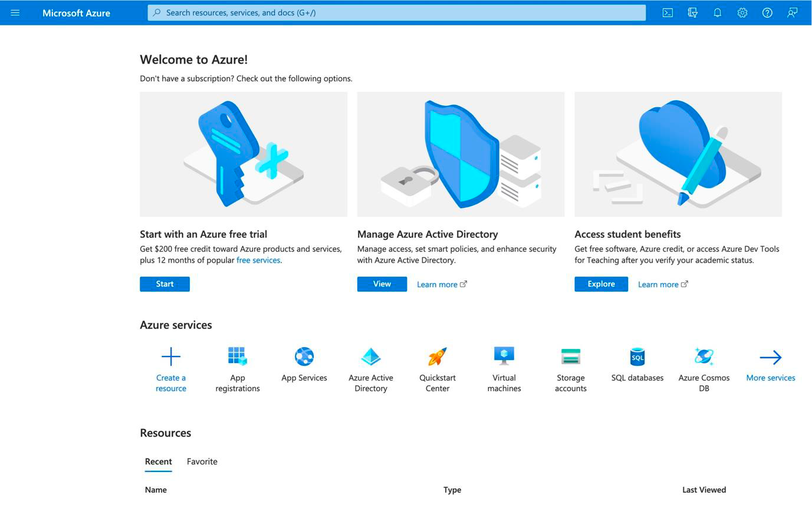
Task: Click the Explore student benefits button
Action: [601, 284]
